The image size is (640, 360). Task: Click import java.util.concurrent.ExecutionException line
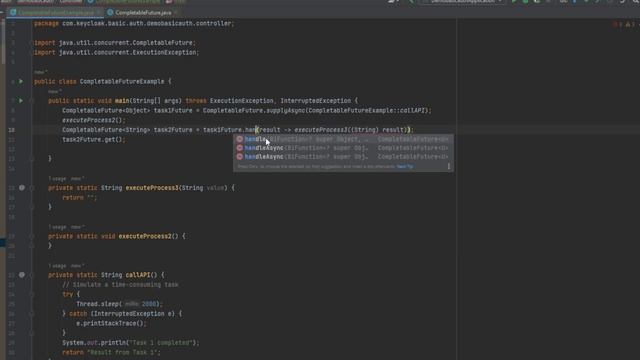coord(117,53)
